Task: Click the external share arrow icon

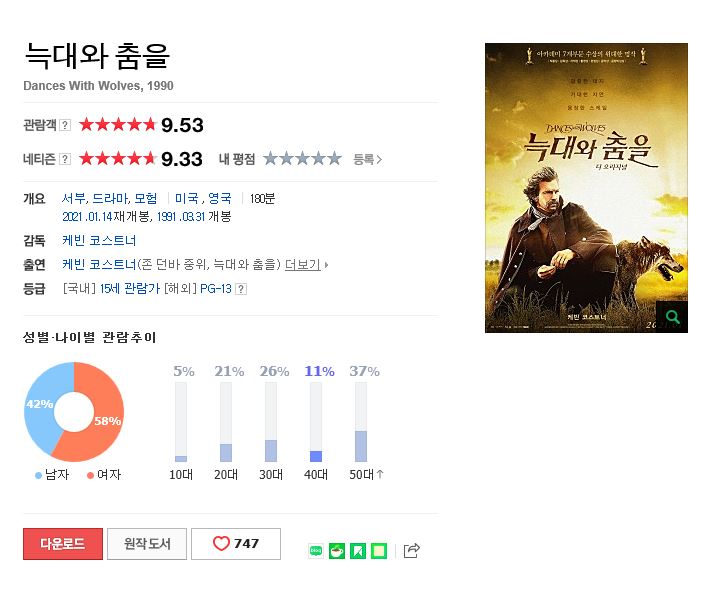Action: (411, 551)
